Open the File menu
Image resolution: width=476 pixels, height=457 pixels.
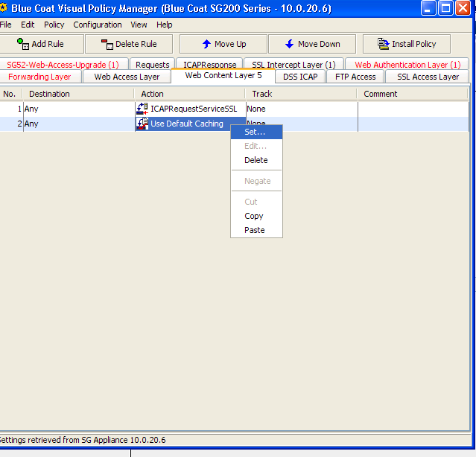click(5, 25)
